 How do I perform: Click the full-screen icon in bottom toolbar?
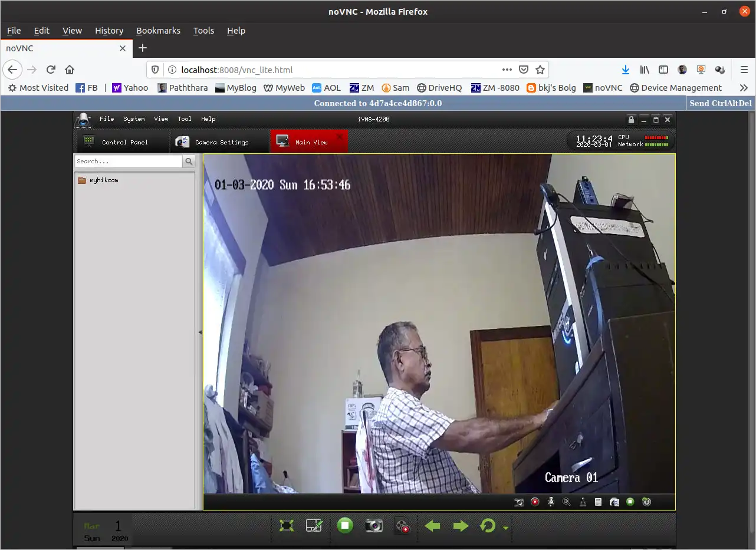[x=287, y=526]
